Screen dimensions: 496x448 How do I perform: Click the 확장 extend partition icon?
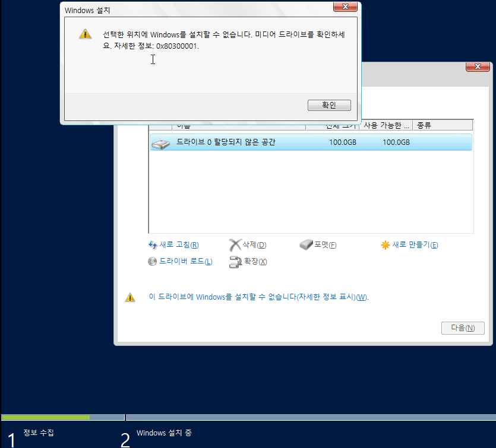235,262
